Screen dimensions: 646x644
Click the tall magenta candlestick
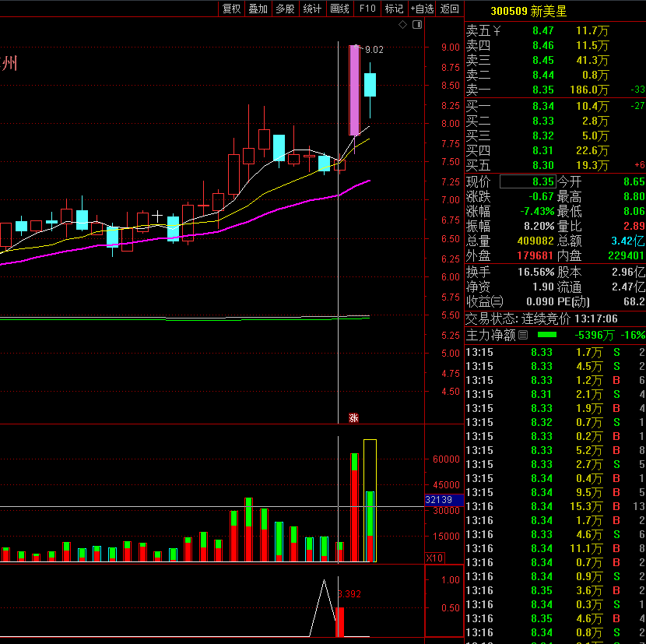pyautogui.click(x=354, y=90)
